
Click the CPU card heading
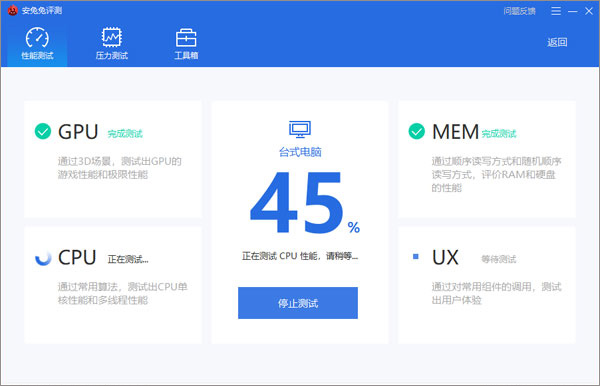tap(77, 257)
